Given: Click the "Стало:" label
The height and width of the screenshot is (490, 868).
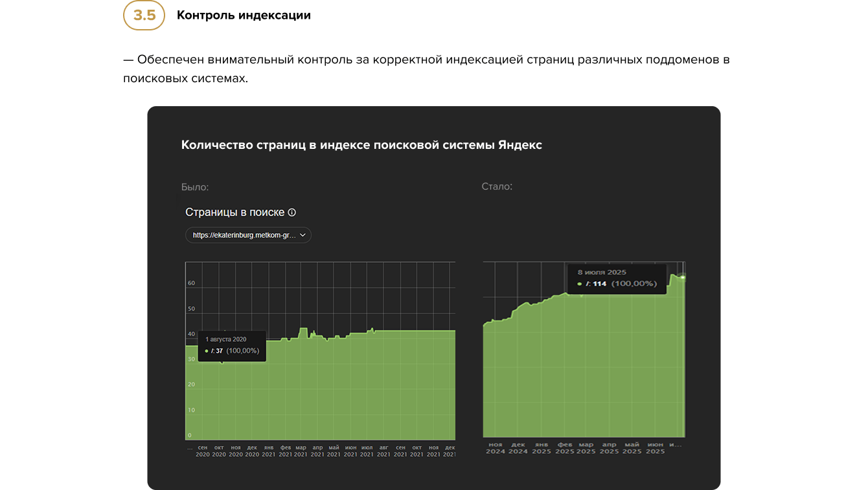Looking at the screenshot, I should click(497, 186).
